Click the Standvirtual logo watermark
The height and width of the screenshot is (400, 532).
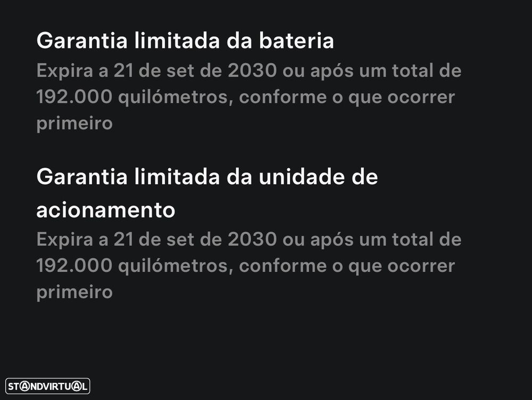[47, 386]
